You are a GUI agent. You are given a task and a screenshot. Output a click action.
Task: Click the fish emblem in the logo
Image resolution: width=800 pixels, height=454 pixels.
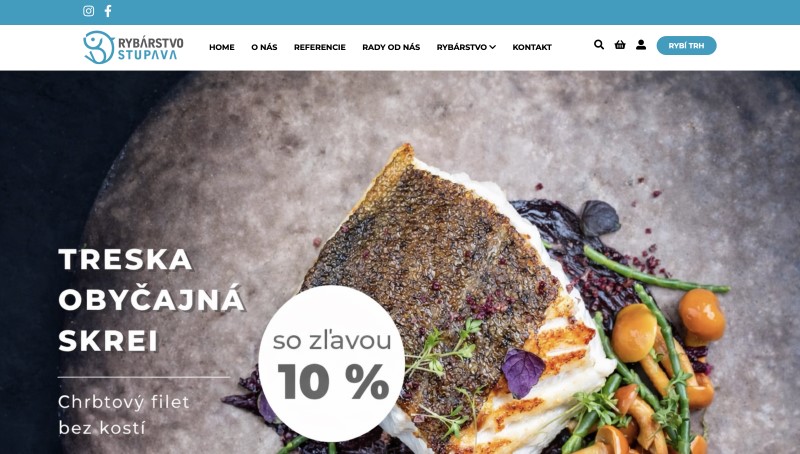coord(98,47)
